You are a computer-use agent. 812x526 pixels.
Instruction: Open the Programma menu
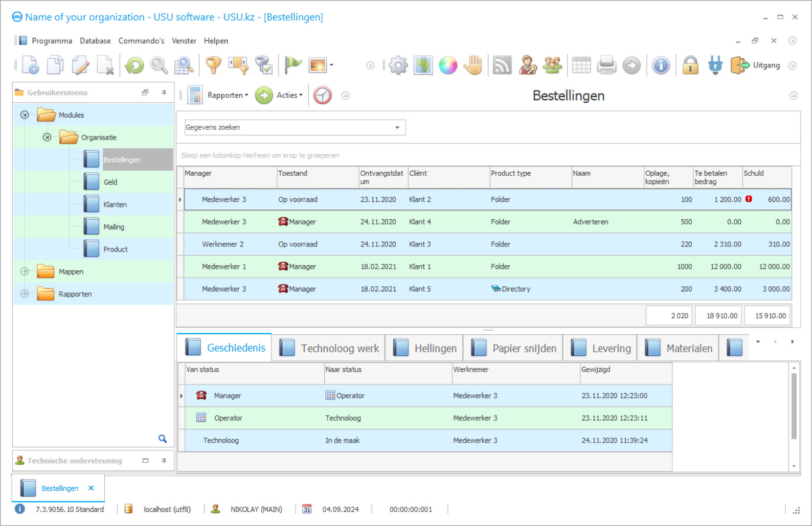coord(52,41)
